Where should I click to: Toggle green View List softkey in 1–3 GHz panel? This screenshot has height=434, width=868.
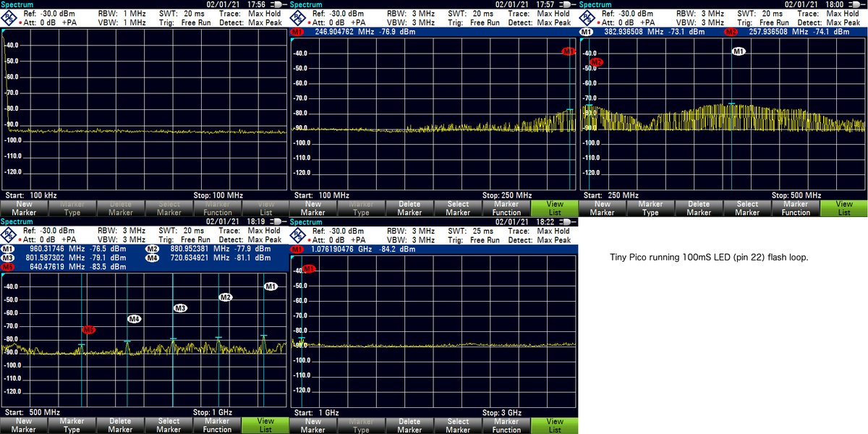[x=555, y=425]
